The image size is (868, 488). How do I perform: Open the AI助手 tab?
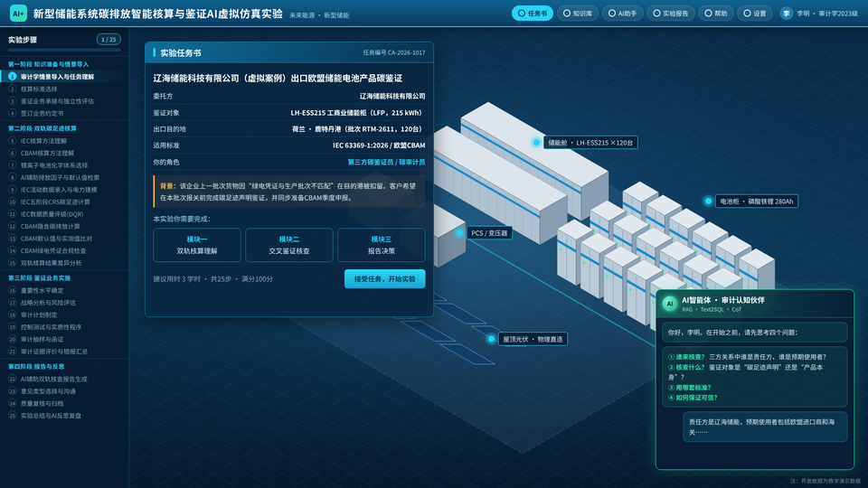622,14
